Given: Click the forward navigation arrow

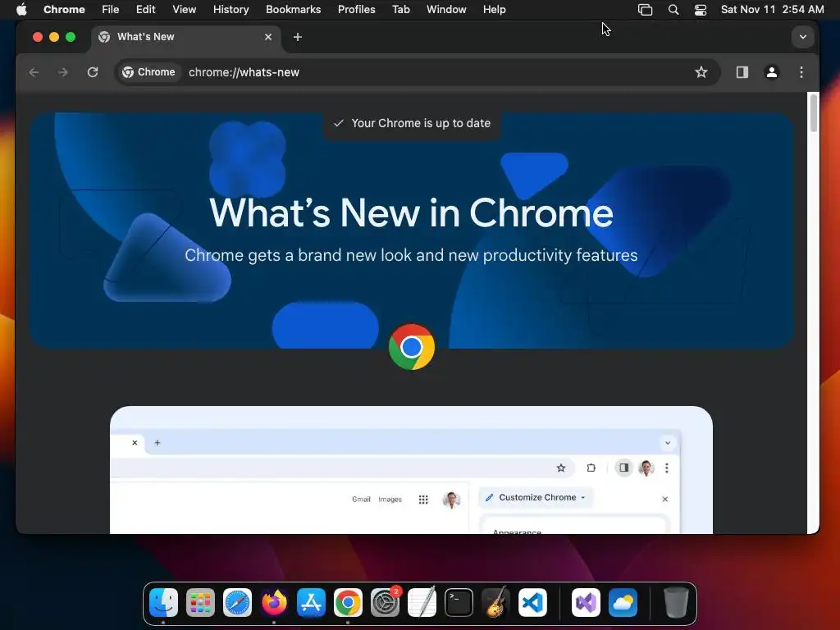Looking at the screenshot, I should (x=62, y=72).
